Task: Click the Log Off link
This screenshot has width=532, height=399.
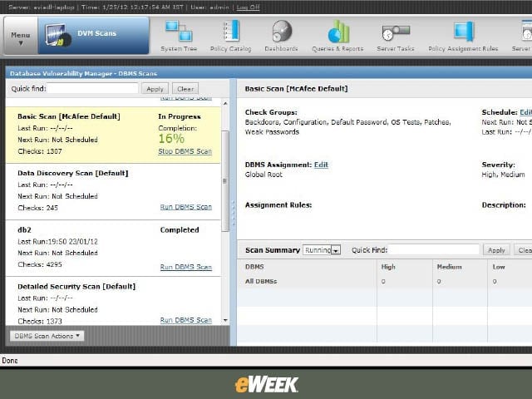Action: [x=248, y=7]
